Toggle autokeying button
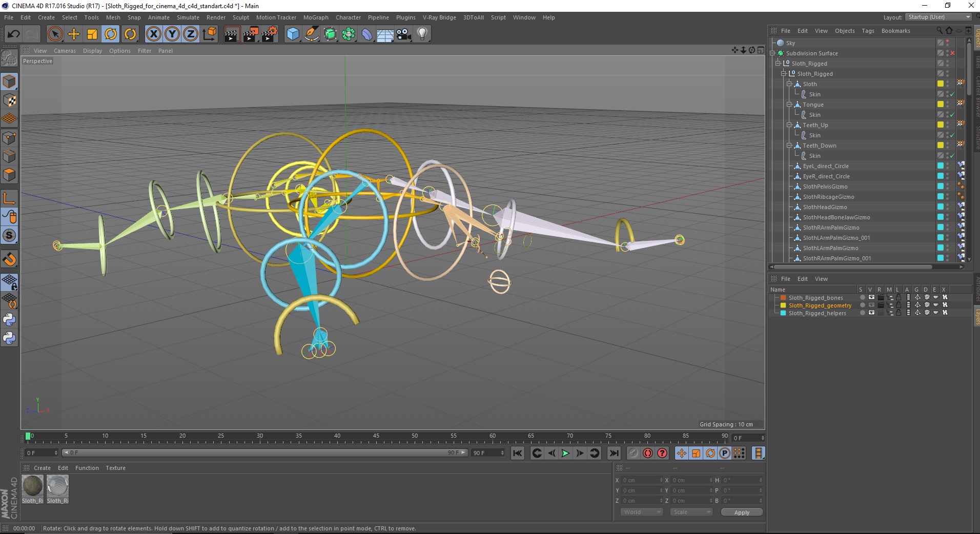 click(x=648, y=453)
